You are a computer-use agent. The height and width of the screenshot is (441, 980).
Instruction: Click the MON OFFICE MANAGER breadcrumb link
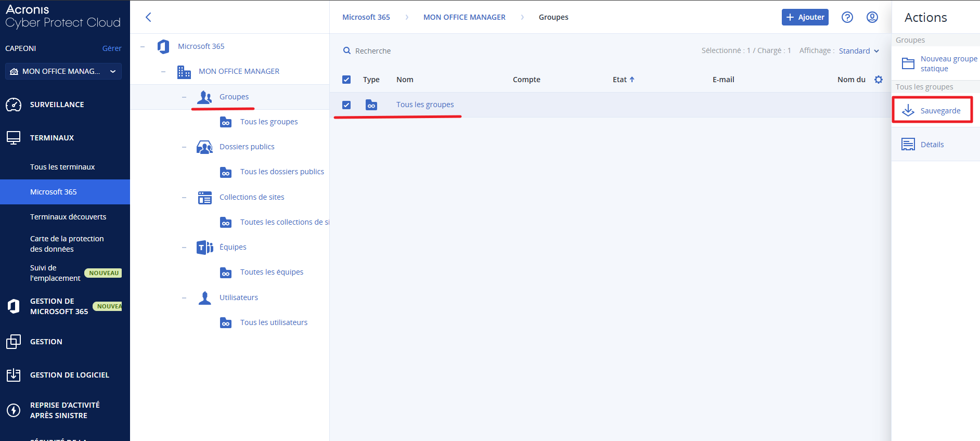point(465,17)
